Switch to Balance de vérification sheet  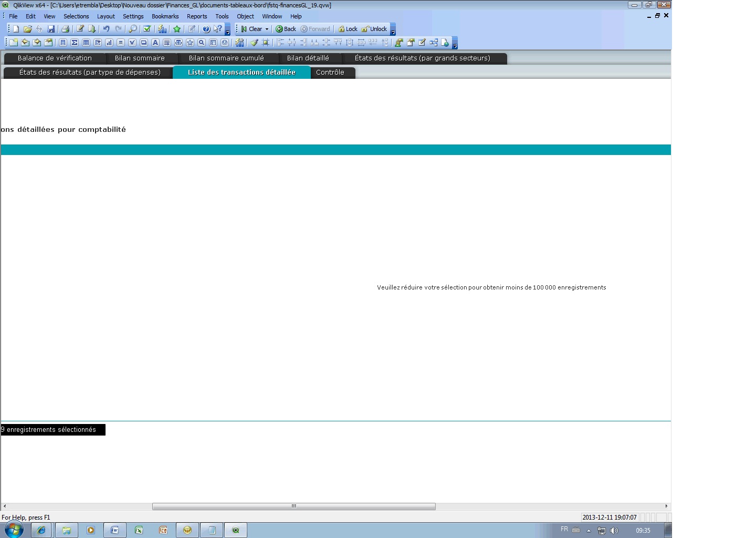[55, 58]
